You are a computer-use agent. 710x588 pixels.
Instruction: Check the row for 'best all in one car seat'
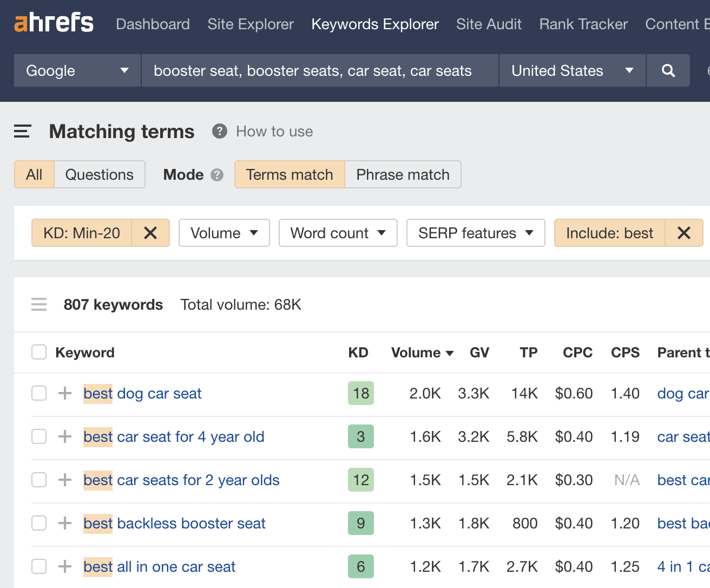[x=38, y=566]
